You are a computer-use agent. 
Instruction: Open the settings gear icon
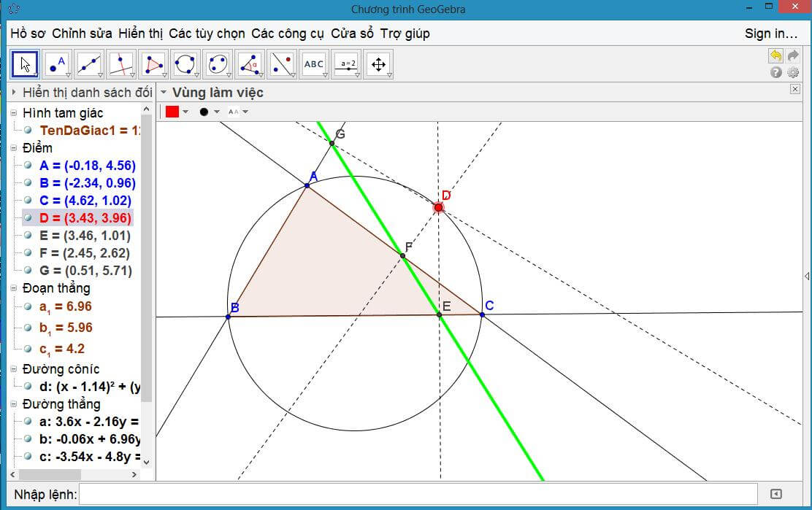point(793,72)
